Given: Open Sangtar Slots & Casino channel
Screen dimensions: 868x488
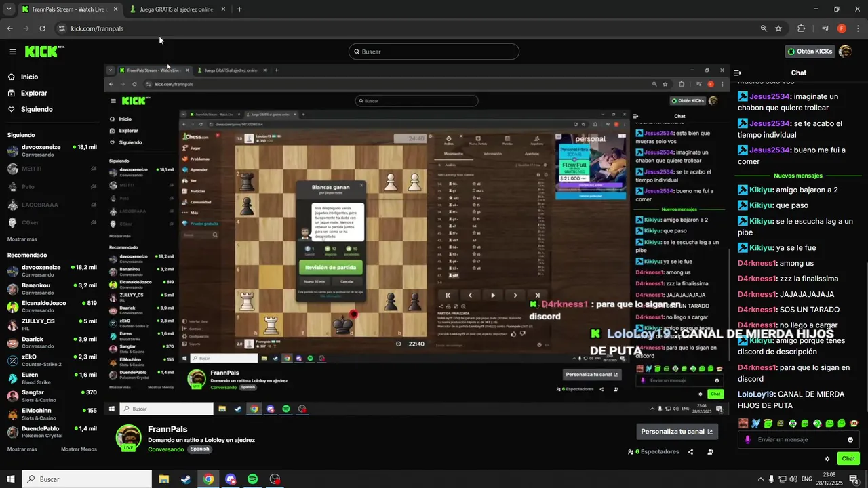Looking at the screenshot, I should (52, 396).
